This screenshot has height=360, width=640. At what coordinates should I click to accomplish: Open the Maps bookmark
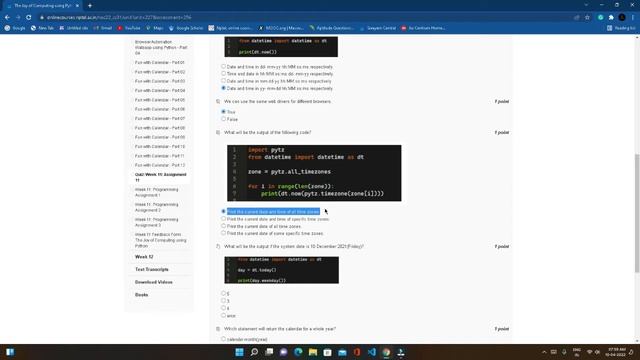pos(154,28)
